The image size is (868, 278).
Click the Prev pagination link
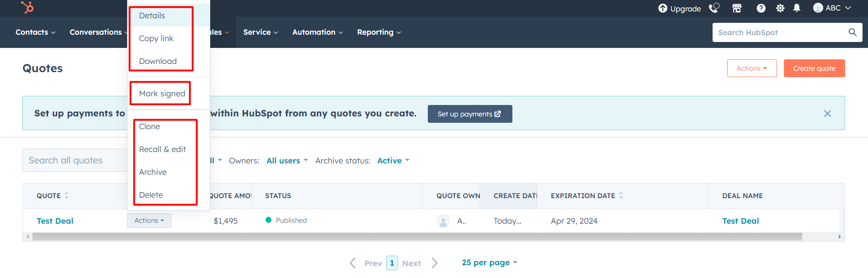pos(373,263)
